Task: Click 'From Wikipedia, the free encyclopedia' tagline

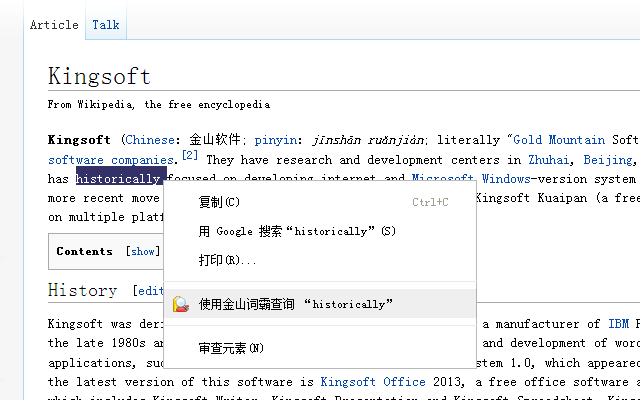Action: click(159, 104)
